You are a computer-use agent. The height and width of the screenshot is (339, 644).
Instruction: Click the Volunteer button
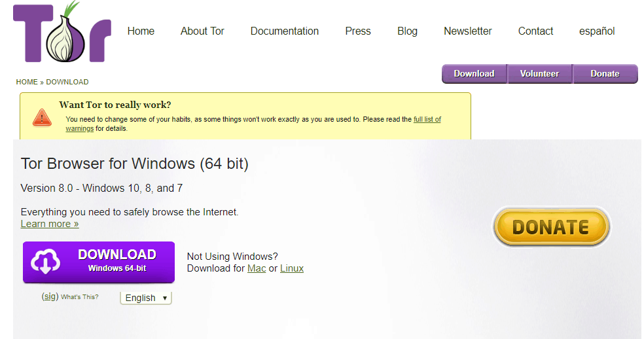pos(540,74)
